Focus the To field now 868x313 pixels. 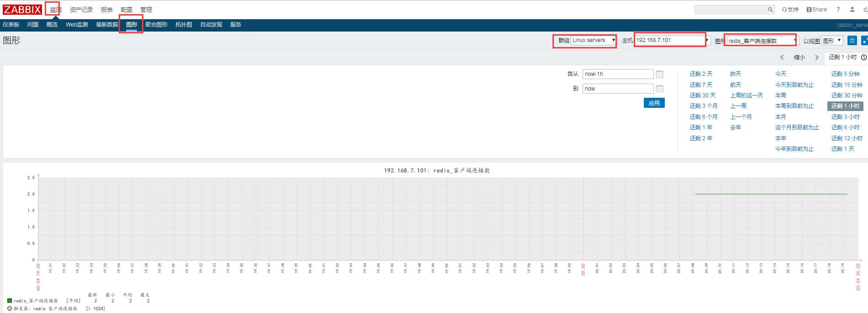point(618,89)
